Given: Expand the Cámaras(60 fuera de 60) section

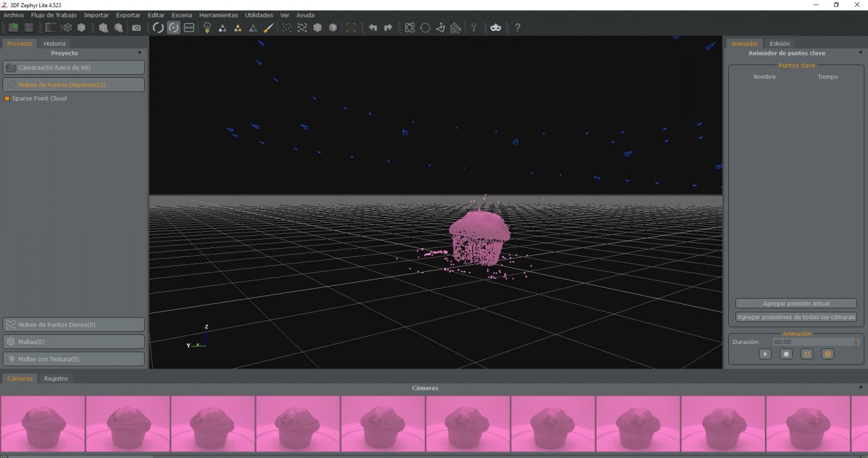Looking at the screenshot, I should [74, 68].
